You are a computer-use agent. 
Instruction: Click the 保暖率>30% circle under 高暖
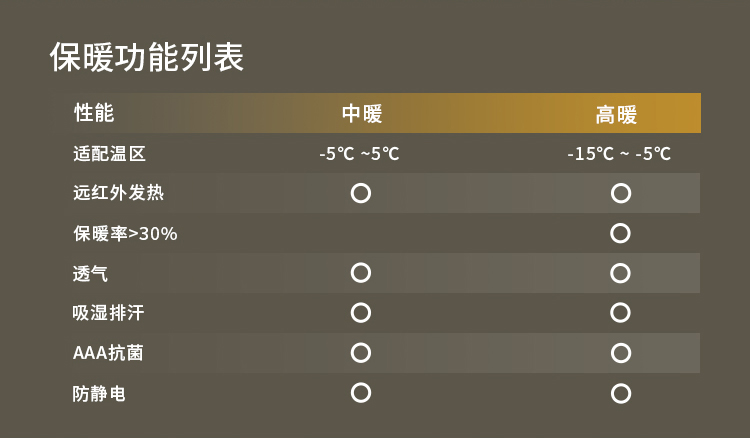pyautogui.click(x=621, y=233)
